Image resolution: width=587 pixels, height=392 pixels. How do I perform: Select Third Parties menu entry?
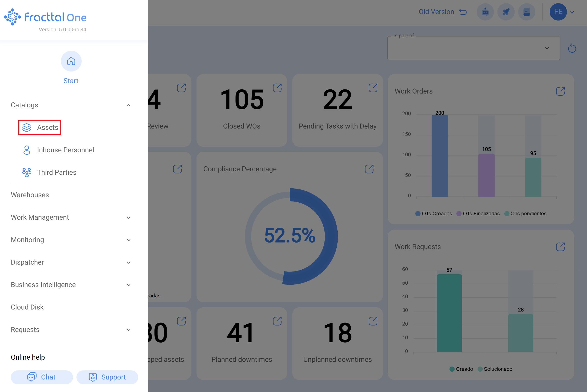point(57,173)
